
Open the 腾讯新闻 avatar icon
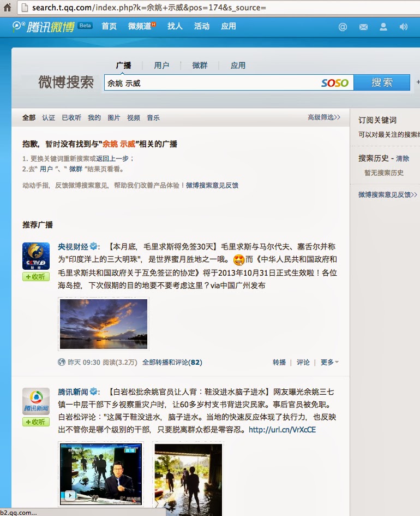(x=36, y=401)
